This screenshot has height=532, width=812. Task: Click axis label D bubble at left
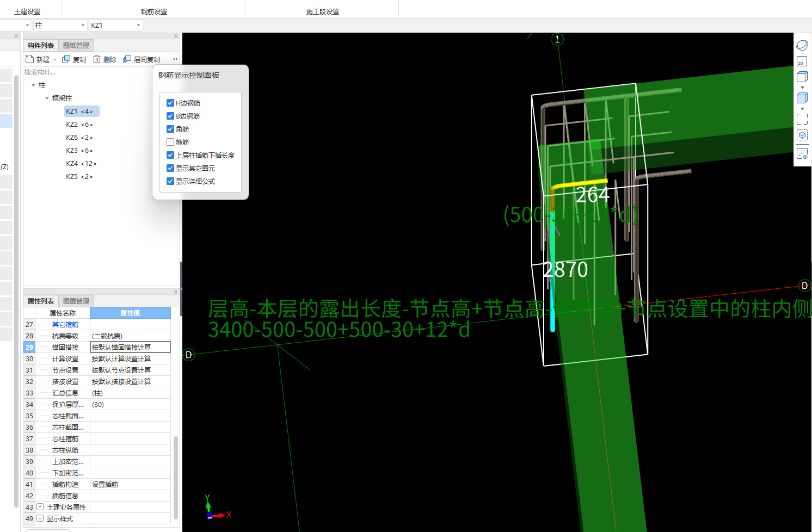click(x=189, y=355)
